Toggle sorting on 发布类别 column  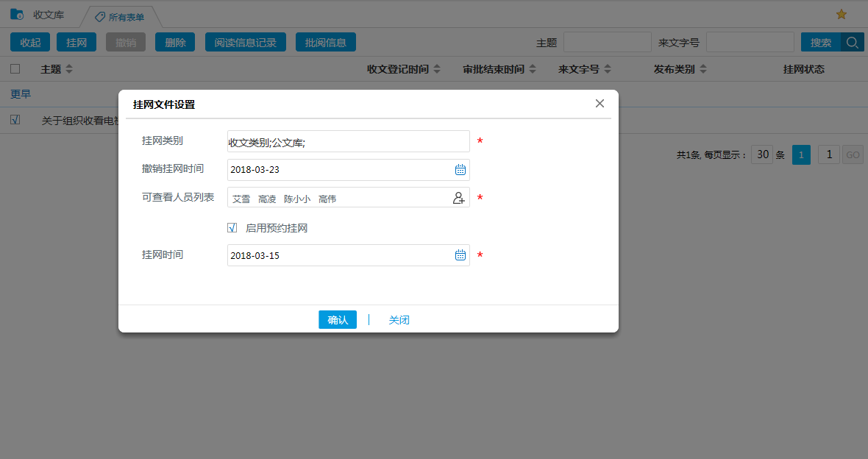click(x=703, y=68)
